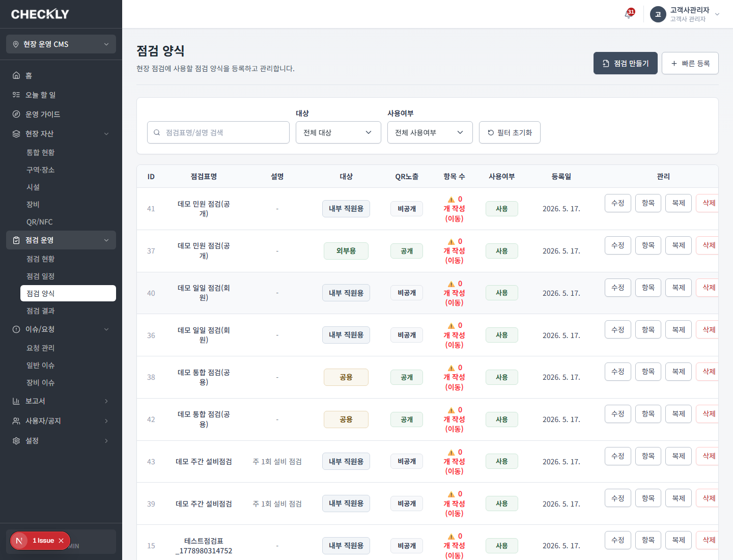Select 점검 양식 in sidebar

point(68,293)
